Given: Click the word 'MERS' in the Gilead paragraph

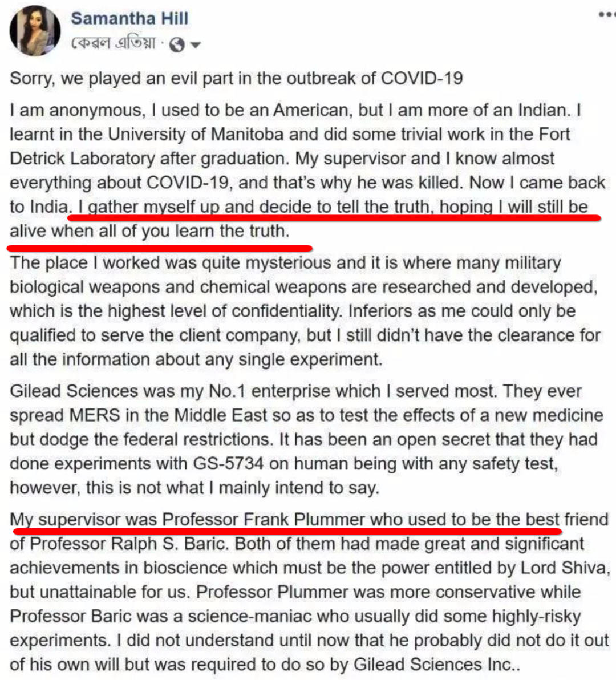Looking at the screenshot, I should 95,415.
